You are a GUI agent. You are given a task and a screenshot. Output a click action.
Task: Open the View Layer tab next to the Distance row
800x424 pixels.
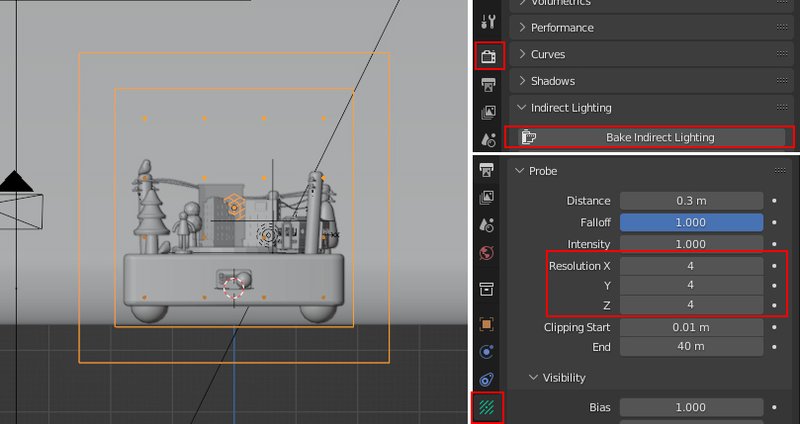(487, 197)
